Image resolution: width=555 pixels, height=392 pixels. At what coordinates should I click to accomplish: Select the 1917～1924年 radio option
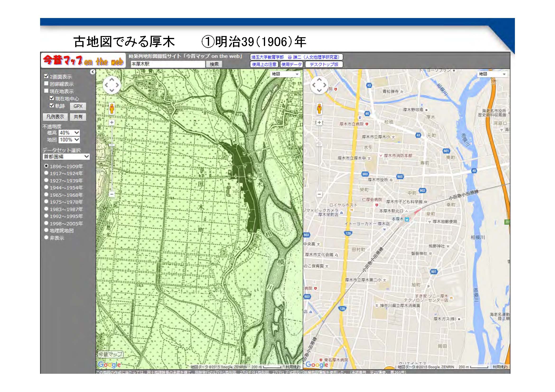pyautogui.click(x=46, y=173)
